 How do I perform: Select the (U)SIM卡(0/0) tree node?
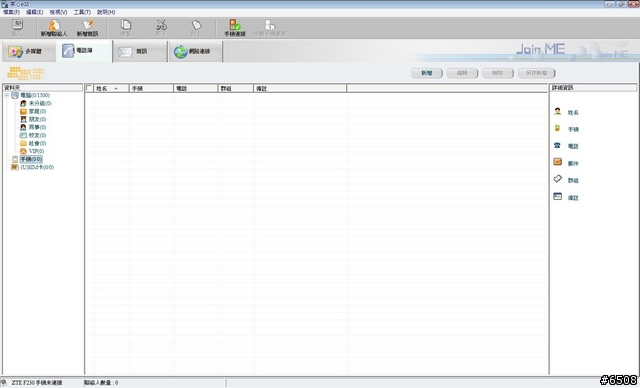coord(37,167)
